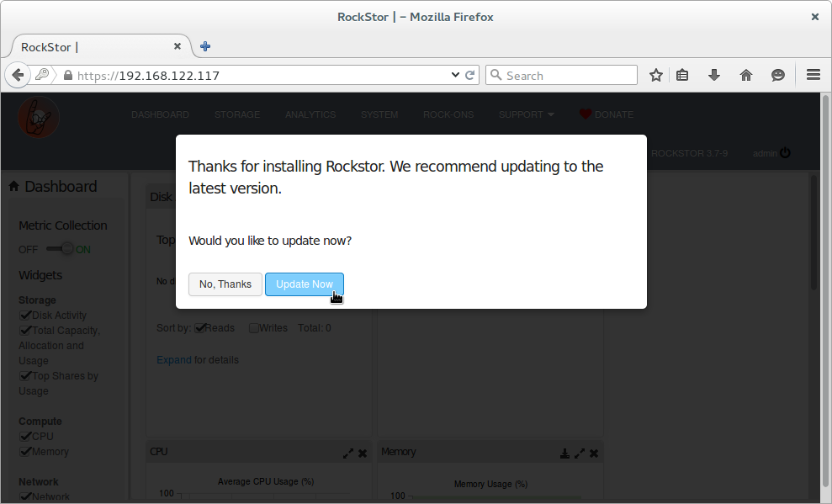Uncheck CPU widget checkbox
832x504 pixels.
25,436
